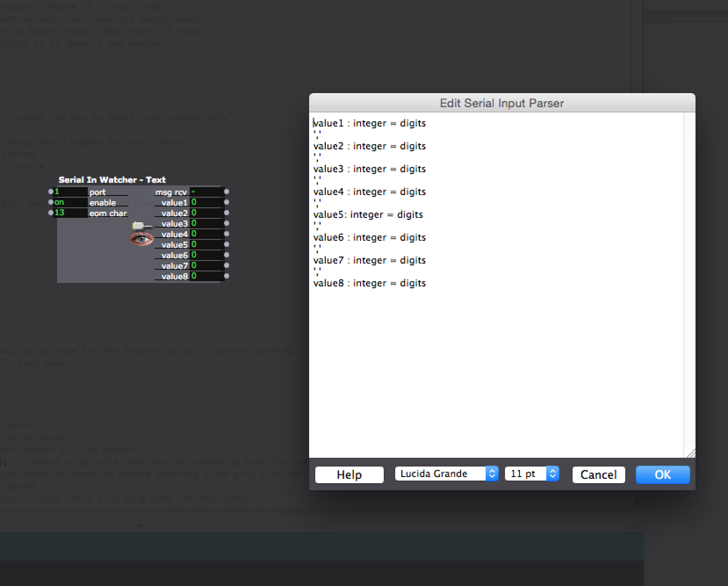The image size is (728, 586).
Task: Click the serial plug icon in the actor
Action: (142, 226)
